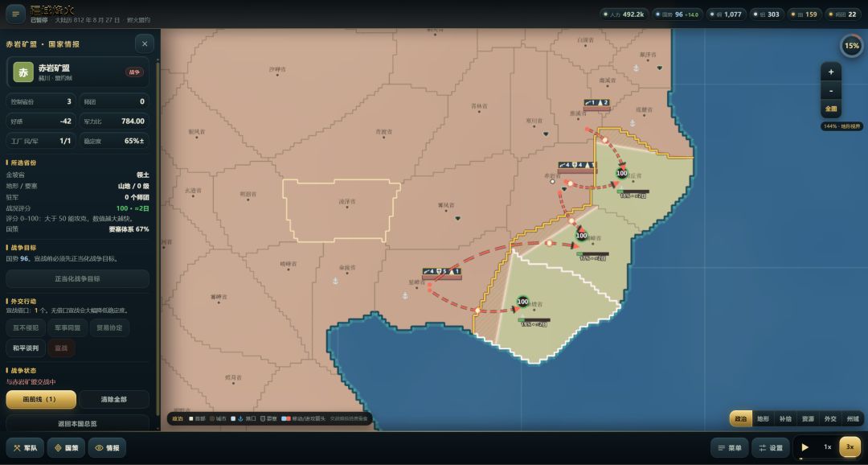Click the 303 resource pill
Screen dimensions: 868x465
click(x=767, y=14)
